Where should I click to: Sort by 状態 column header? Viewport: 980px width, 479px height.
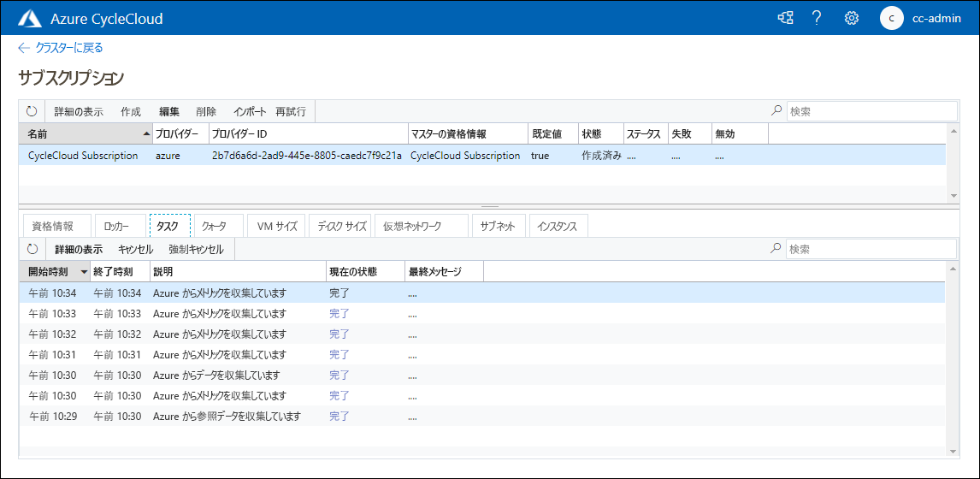pyautogui.click(x=600, y=134)
